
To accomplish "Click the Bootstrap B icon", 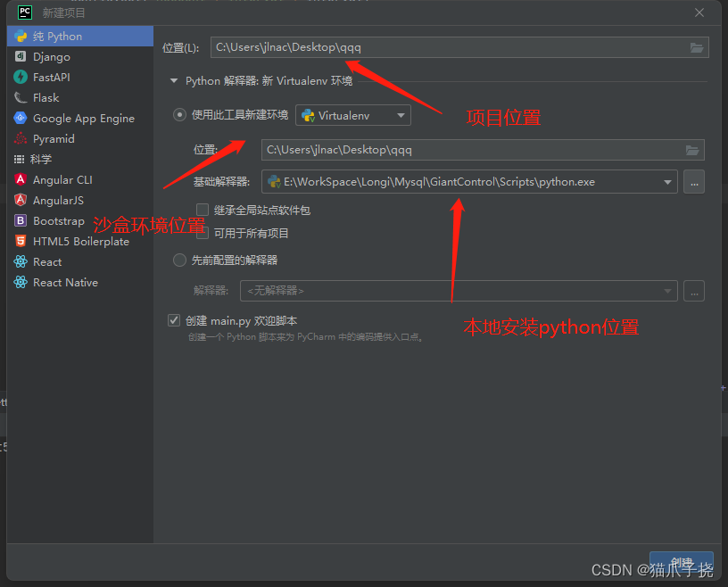I will [21, 220].
